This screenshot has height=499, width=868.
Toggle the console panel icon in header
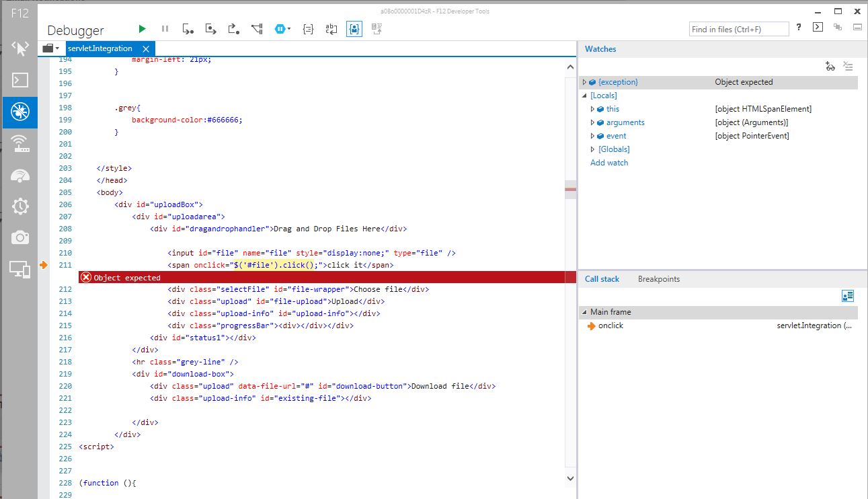coord(818,28)
